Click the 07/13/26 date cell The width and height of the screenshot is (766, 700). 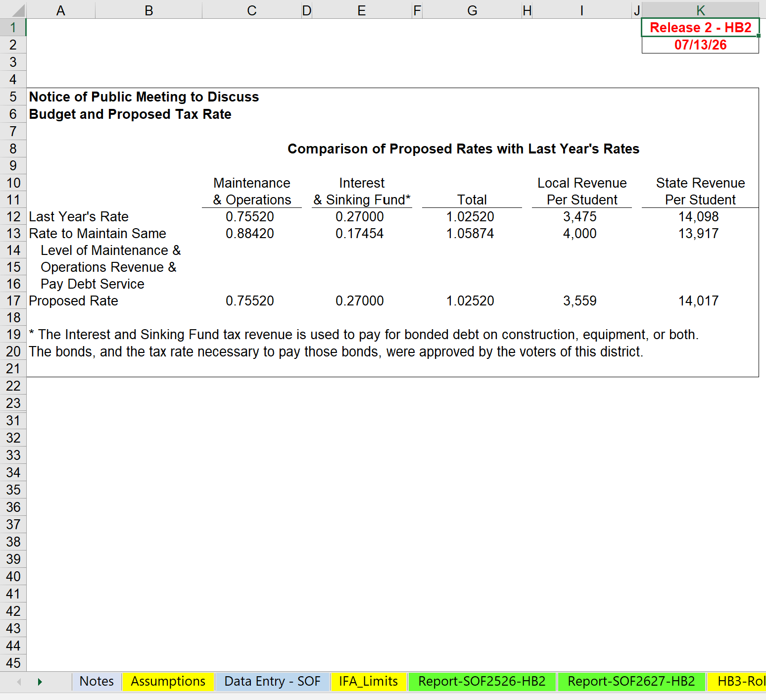[700, 45]
